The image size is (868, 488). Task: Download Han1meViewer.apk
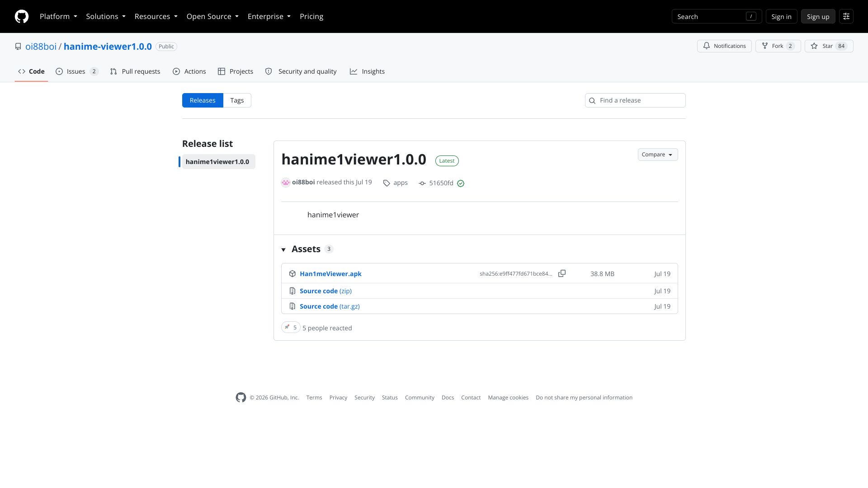click(330, 274)
